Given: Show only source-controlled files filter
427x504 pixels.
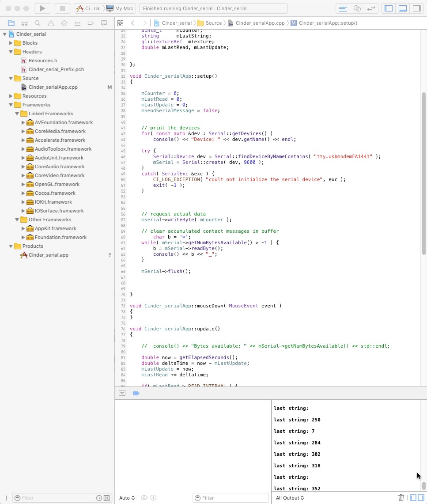Looking at the screenshot, I should pos(107,498).
